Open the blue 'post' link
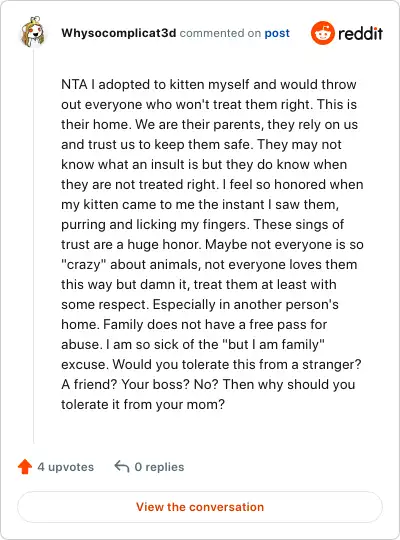The image size is (400, 540). pos(277,33)
